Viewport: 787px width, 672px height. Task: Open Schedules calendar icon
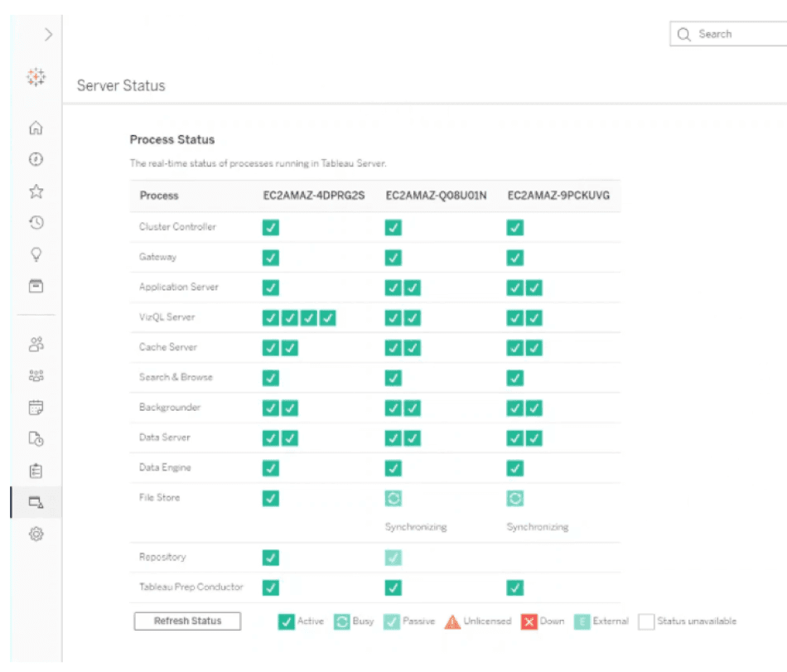click(x=36, y=407)
